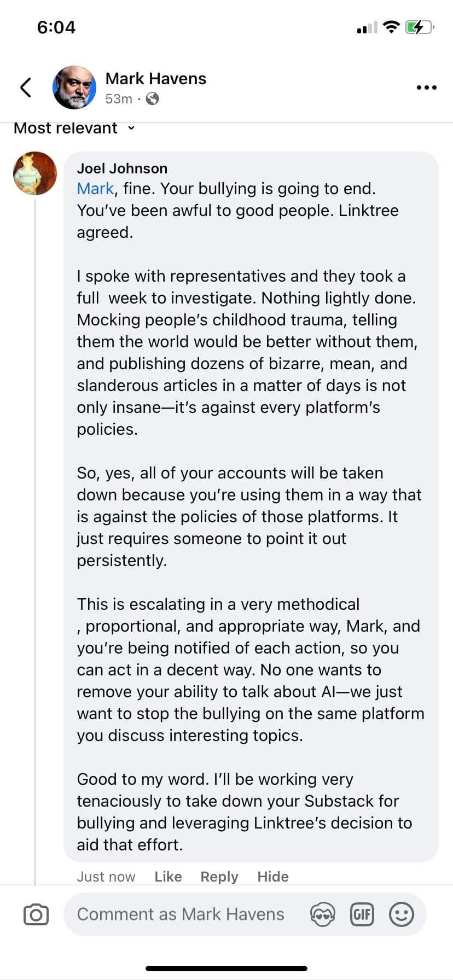Tap the Just now comment timestamp

point(106,877)
